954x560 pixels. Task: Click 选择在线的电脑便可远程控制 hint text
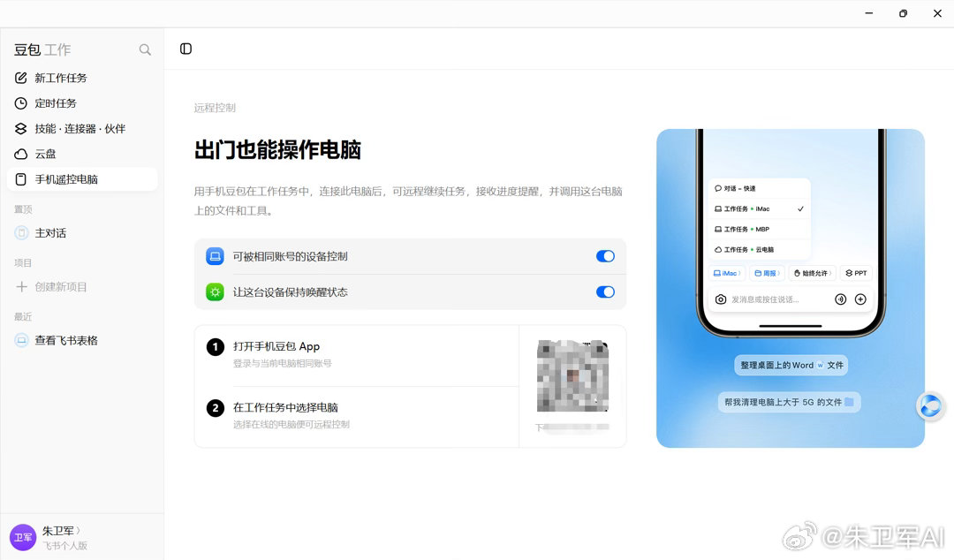tap(291, 424)
